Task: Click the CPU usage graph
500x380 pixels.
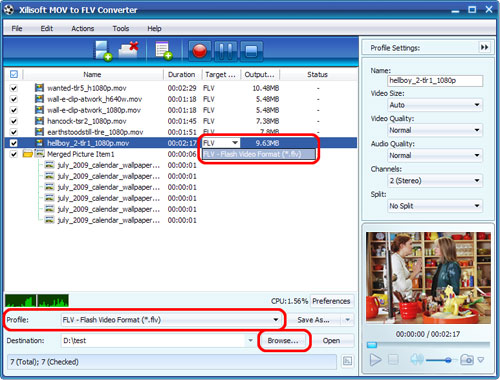Action: (37, 300)
